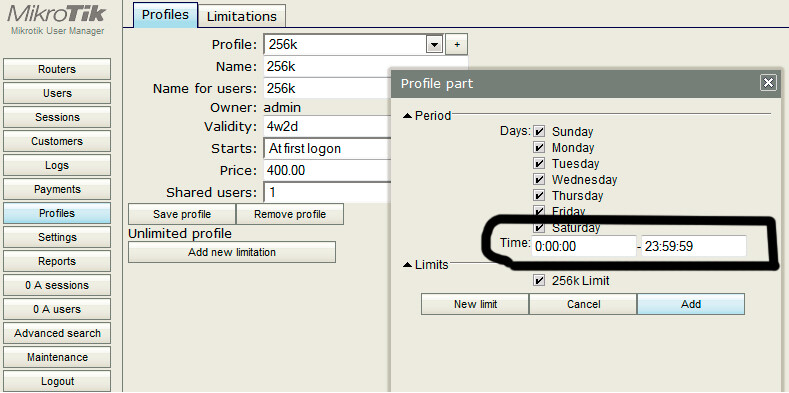Viewport: 789px width, 393px height.
Task: Click Cancel in Profile part dialog
Action: tap(583, 304)
